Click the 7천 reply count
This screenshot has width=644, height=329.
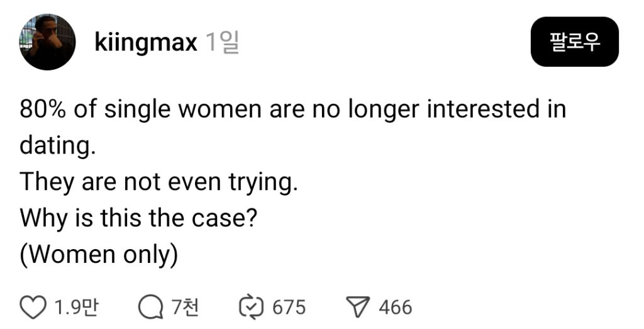pyautogui.click(x=185, y=307)
